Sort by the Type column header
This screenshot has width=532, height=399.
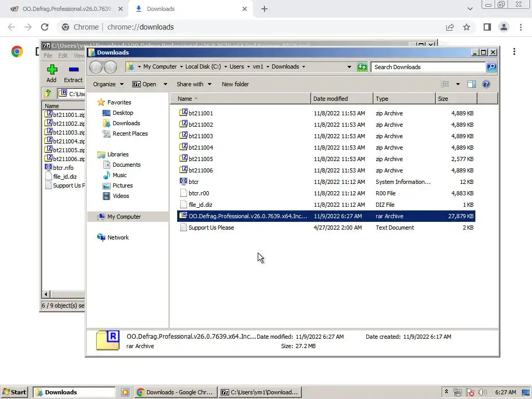tap(404, 99)
